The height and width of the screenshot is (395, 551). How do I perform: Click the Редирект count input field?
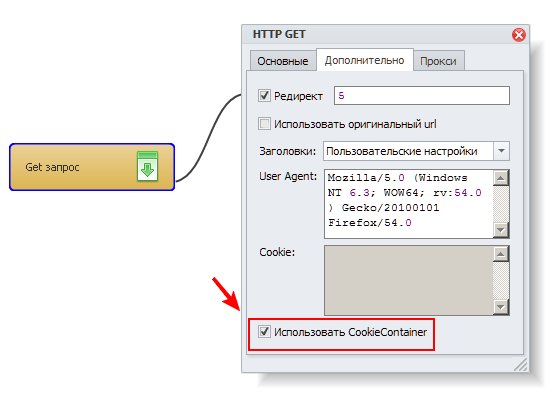422,96
